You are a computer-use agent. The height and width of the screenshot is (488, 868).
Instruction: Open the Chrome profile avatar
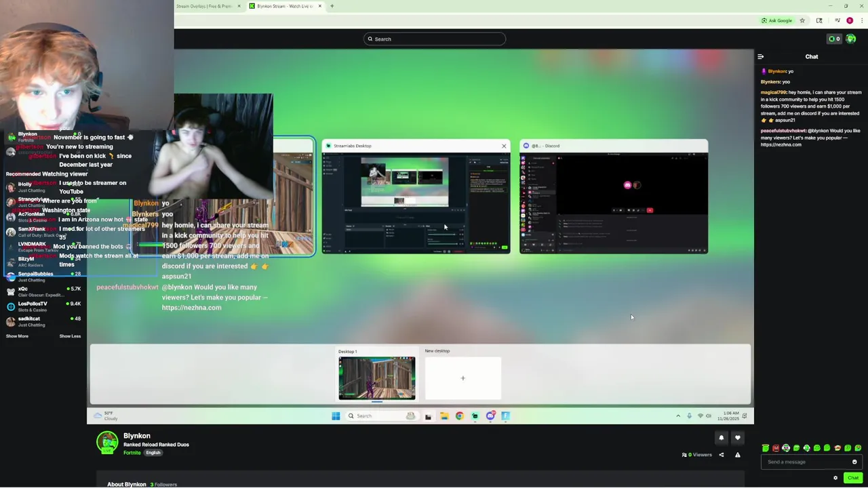tap(850, 20)
